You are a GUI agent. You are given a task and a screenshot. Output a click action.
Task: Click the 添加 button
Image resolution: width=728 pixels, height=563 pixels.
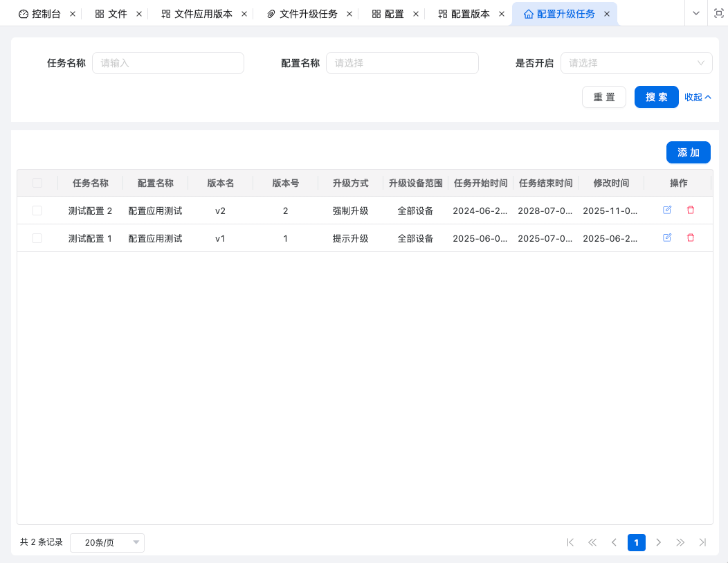[688, 152]
